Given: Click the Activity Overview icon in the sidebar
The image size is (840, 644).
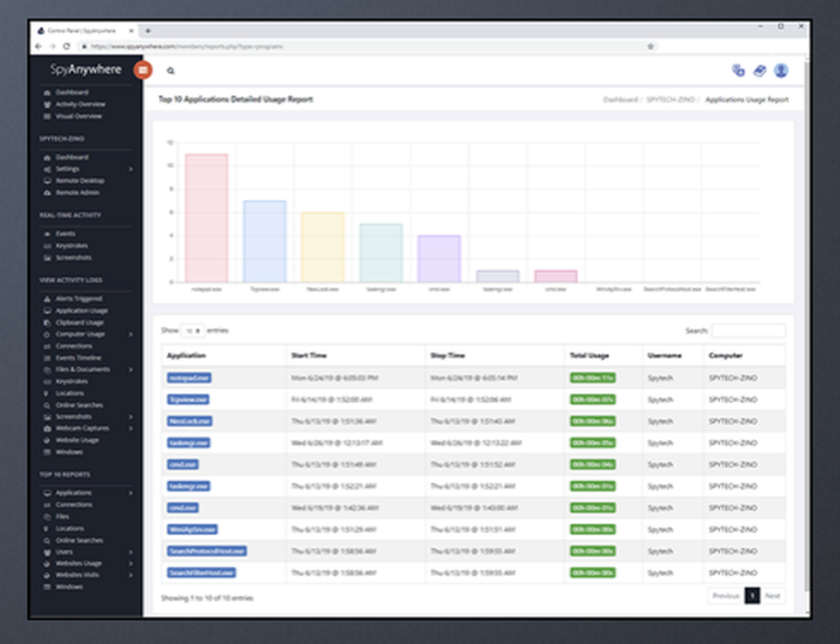Looking at the screenshot, I should (47, 104).
